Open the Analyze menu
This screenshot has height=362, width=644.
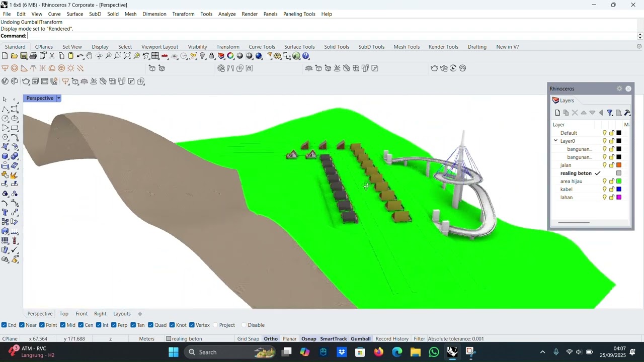coord(227,14)
